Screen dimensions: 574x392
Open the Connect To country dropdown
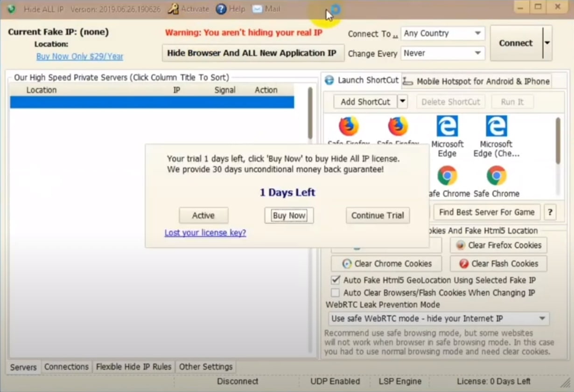[442, 34]
